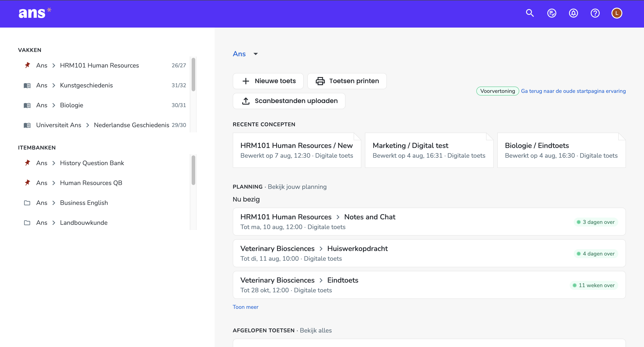Image resolution: width=644 pixels, height=347 pixels.
Task: Click 26/27 count beside HRM101
Action: (179, 65)
